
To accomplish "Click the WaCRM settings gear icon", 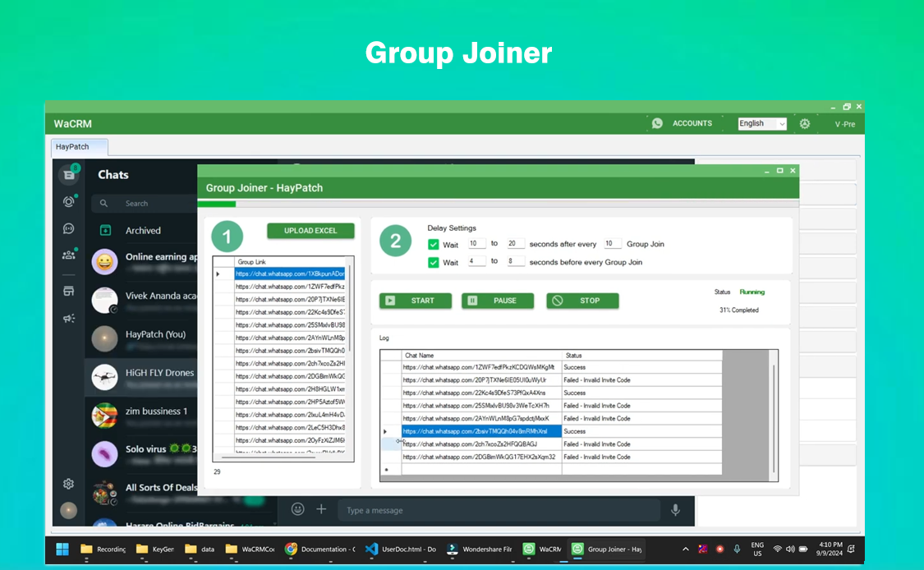I will click(805, 124).
